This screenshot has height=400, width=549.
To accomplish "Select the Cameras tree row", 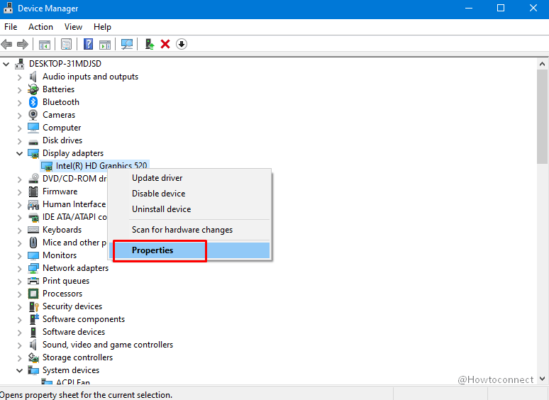I will 58,115.
